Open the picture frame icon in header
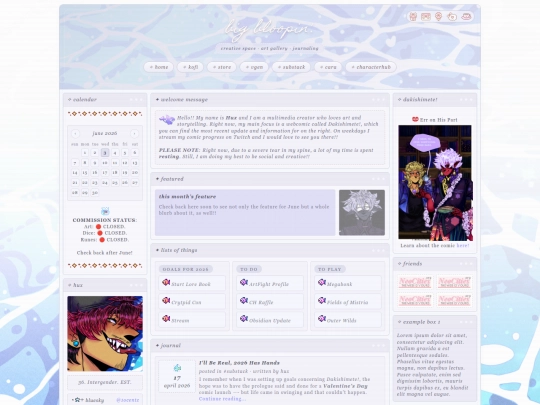Viewport: 540px width, 405px height. pos(426,17)
